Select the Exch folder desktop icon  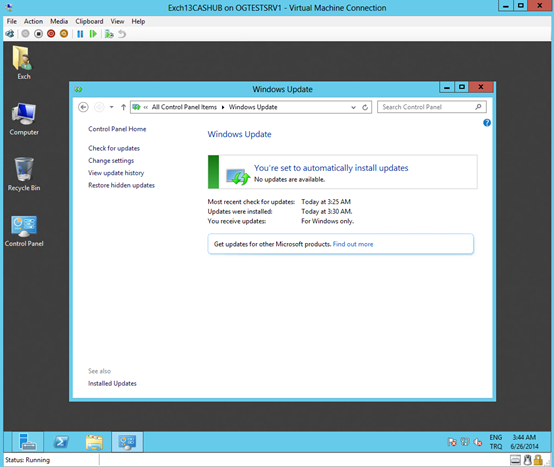[x=24, y=63]
